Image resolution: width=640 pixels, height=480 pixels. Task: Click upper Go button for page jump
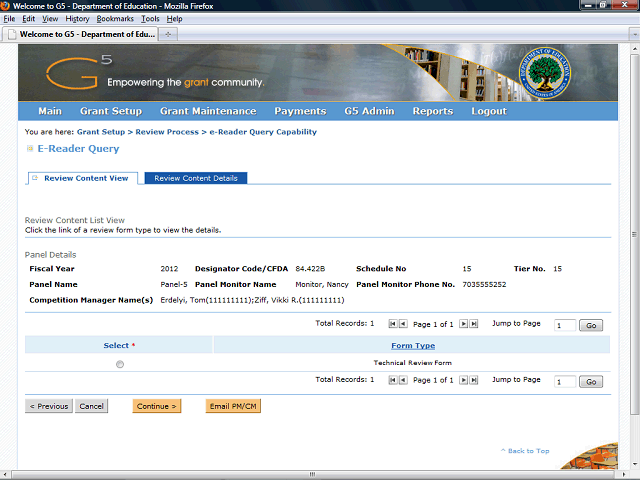click(x=591, y=325)
